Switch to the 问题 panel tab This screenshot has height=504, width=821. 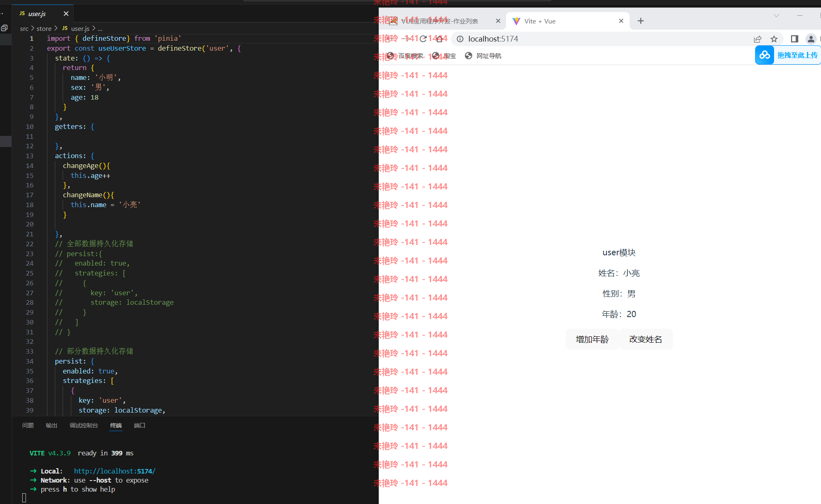(28, 425)
